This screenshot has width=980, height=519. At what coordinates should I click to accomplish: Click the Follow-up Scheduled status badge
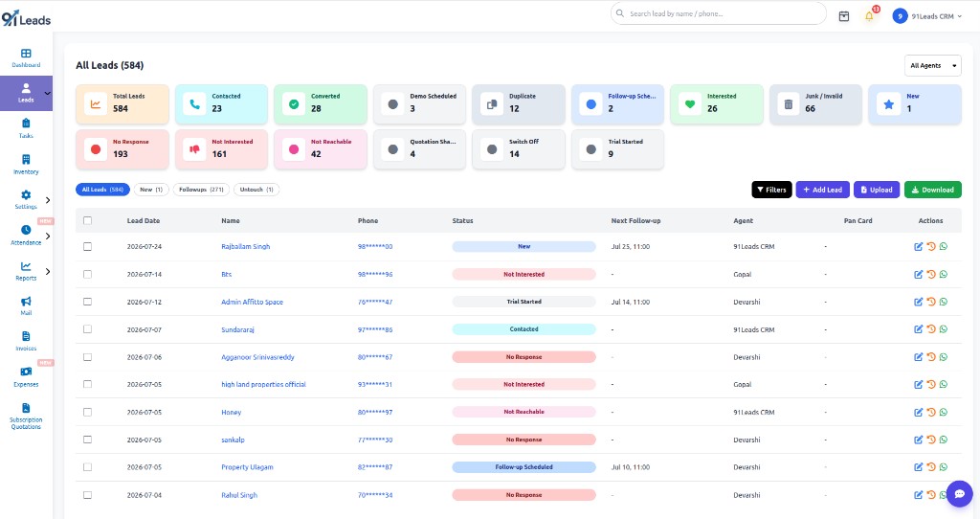[523, 467]
